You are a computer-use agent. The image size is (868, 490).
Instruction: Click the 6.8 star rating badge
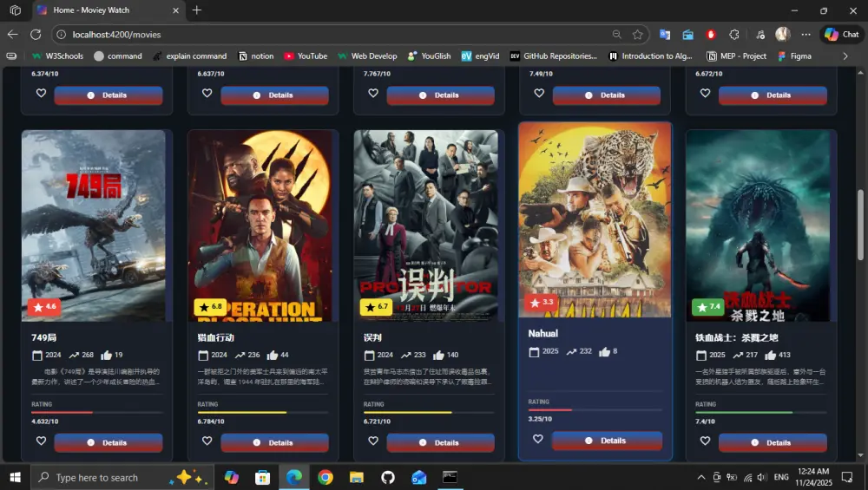point(210,306)
